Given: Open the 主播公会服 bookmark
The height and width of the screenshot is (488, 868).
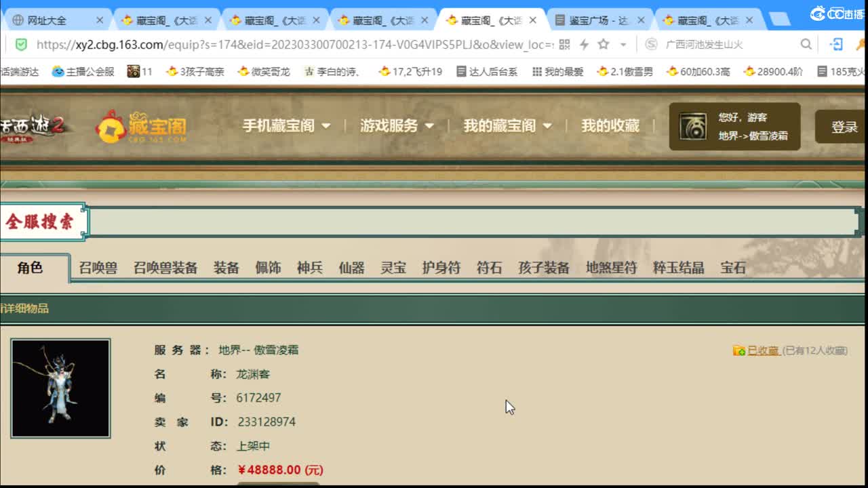Looking at the screenshot, I should pos(83,71).
